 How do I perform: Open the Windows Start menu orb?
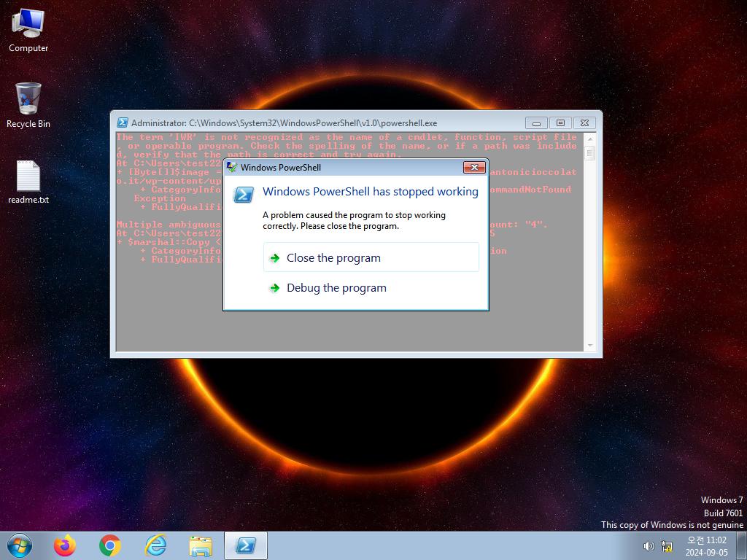(x=20, y=545)
